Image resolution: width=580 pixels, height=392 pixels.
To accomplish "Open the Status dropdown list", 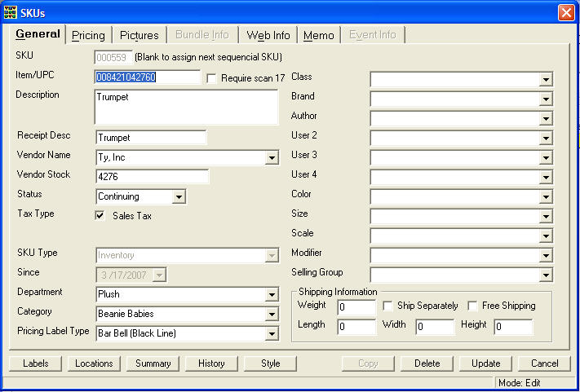I will [179, 196].
